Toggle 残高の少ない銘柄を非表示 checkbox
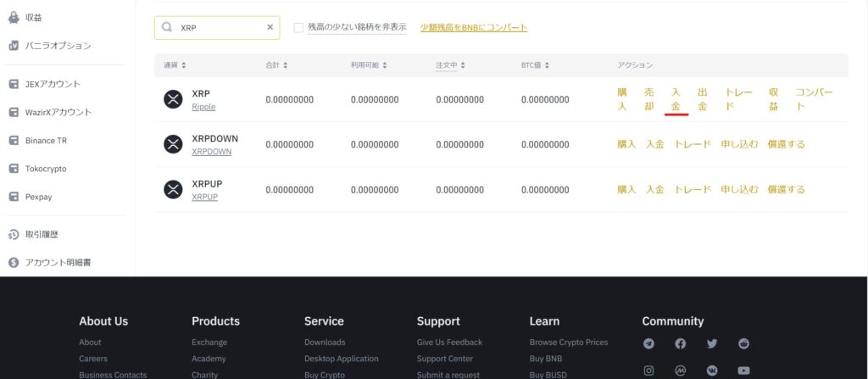Image resolution: width=868 pixels, height=379 pixels. pos(299,28)
